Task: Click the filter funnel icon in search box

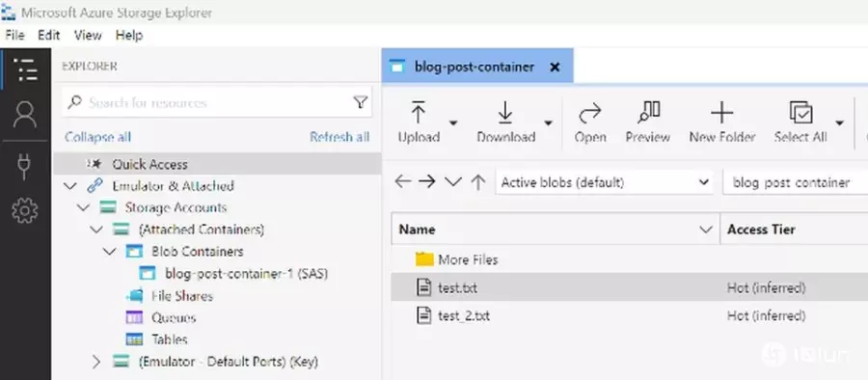Action: coord(360,102)
